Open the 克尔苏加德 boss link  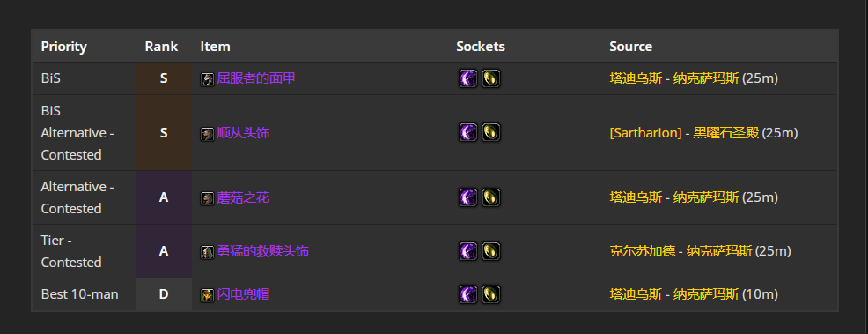(x=642, y=251)
